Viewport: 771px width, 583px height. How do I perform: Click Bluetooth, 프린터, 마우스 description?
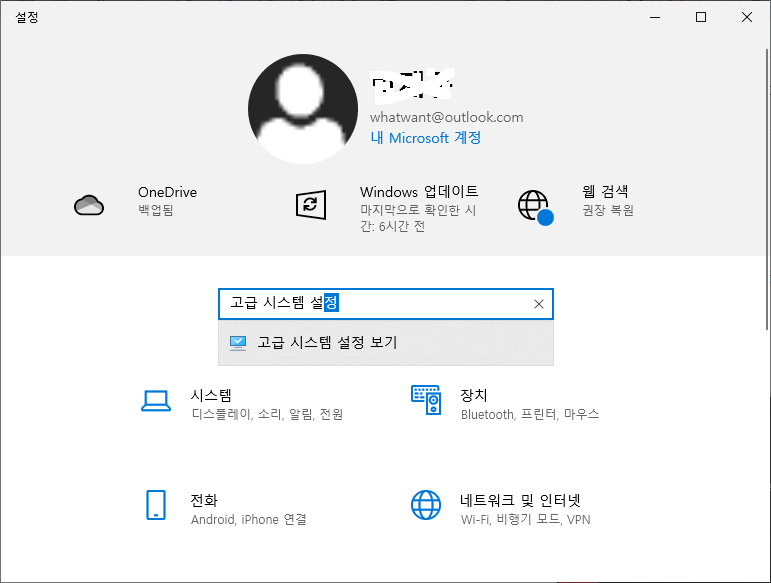[530, 414]
